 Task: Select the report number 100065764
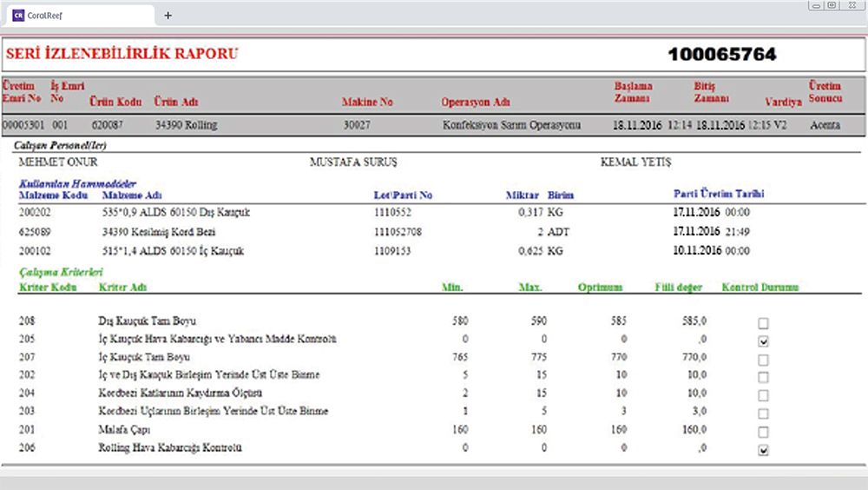pos(721,55)
